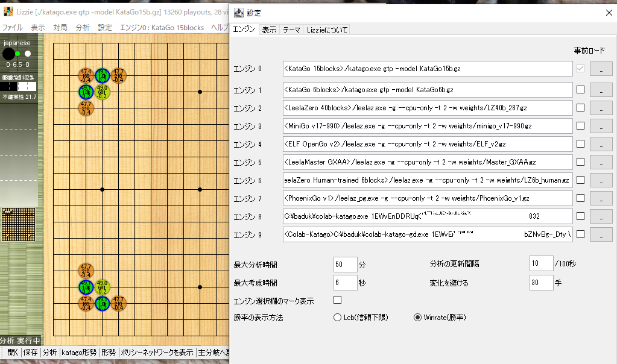Edit the エンジン 5 LeelaMaster GXAA command field
The width and height of the screenshot is (617, 364).
coord(428,162)
